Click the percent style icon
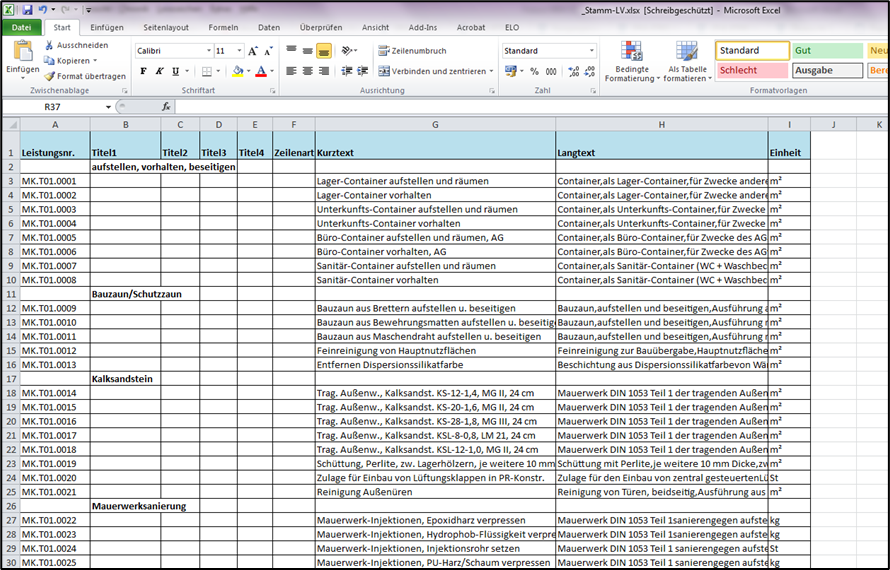The height and width of the screenshot is (570, 890). pyautogui.click(x=534, y=71)
